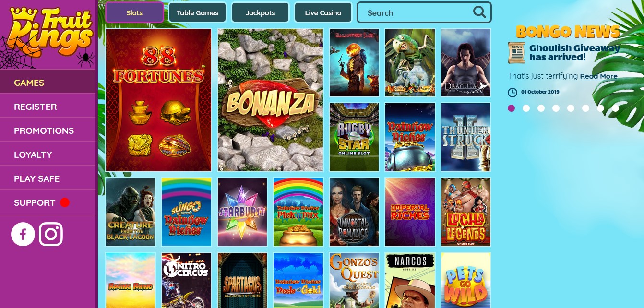Open the 88 Fortunes game tile
Image resolution: width=644 pixels, height=308 pixels.
click(158, 100)
